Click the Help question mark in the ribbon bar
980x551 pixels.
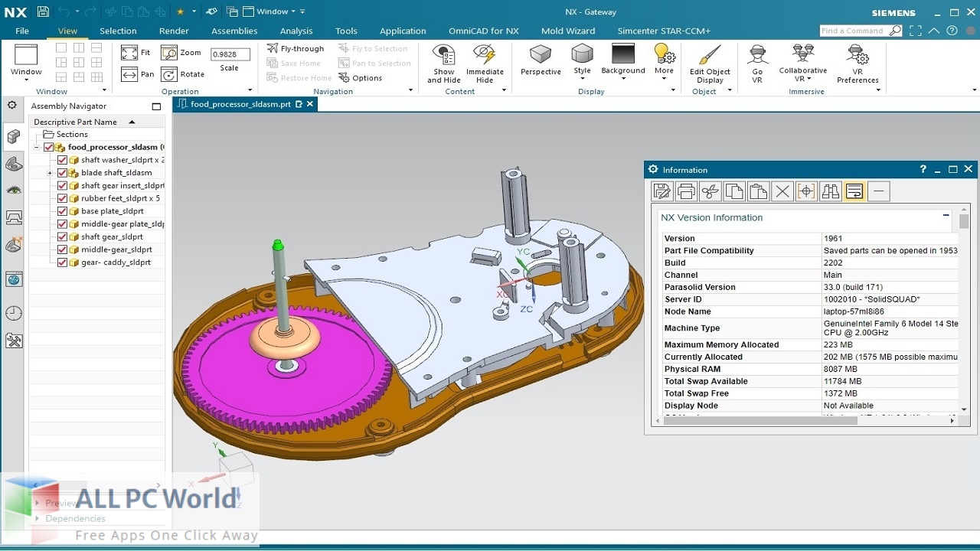(x=952, y=31)
